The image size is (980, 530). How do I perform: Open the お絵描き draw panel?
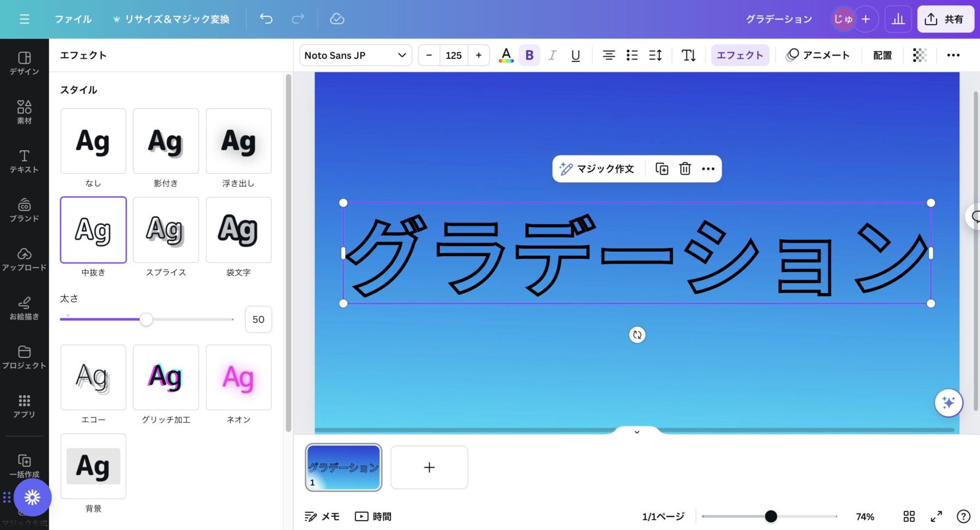tap(24, 308)
